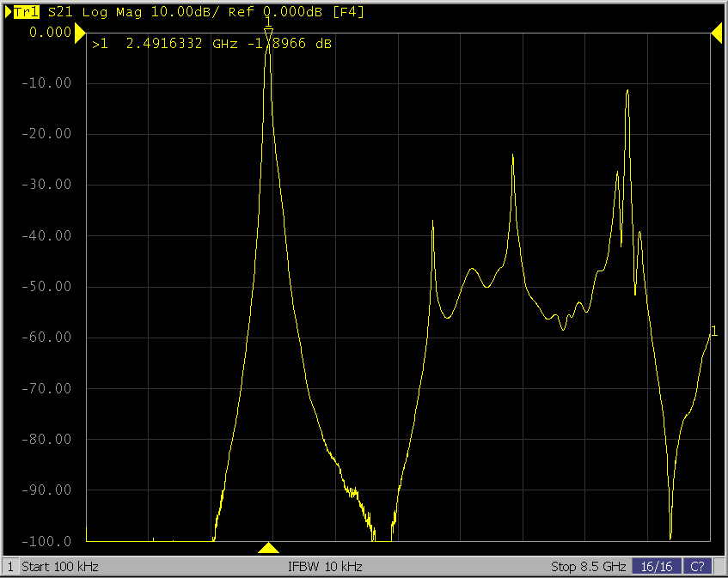Click the S21 measurement parameter label
The width and height of the screenshot is (728, 578).
tap(60, 12)
